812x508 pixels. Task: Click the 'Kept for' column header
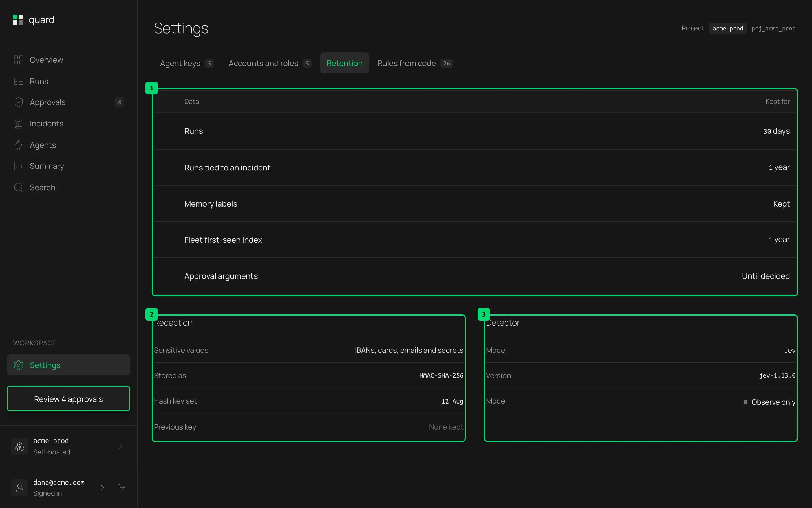(777, 102)
